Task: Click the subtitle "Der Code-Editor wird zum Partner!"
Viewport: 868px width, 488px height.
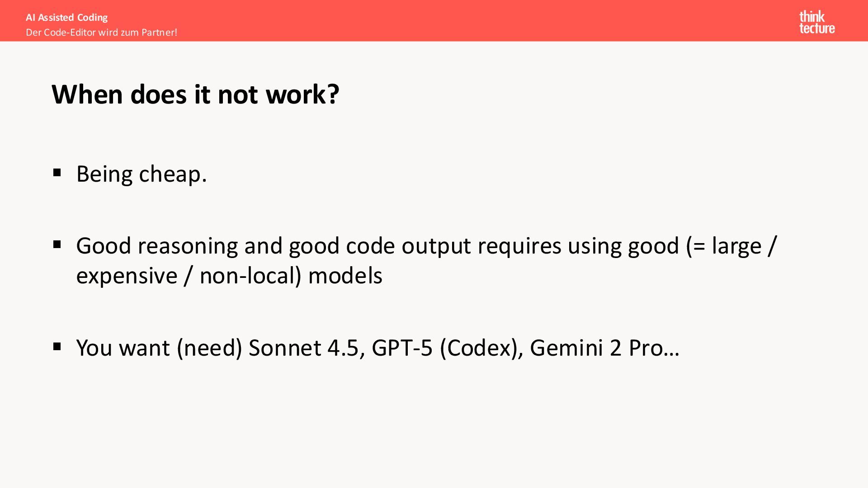Action: 101,33
